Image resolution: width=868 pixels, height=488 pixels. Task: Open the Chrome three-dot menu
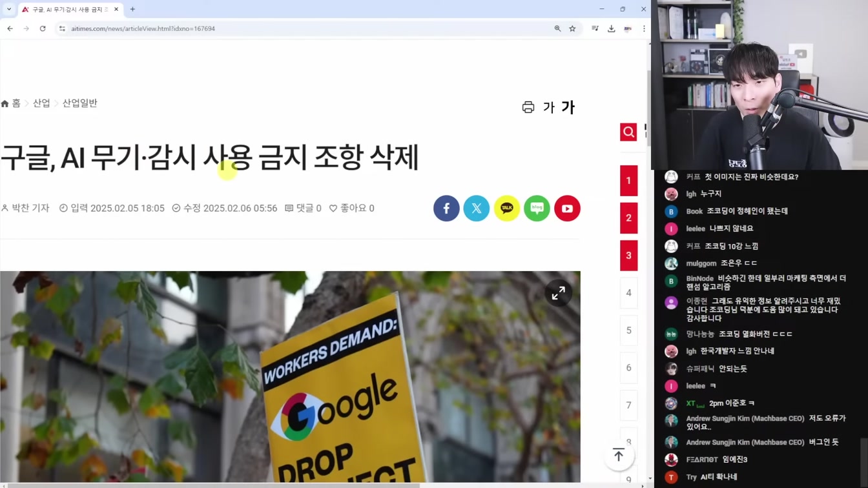click(x=644, y=28)
